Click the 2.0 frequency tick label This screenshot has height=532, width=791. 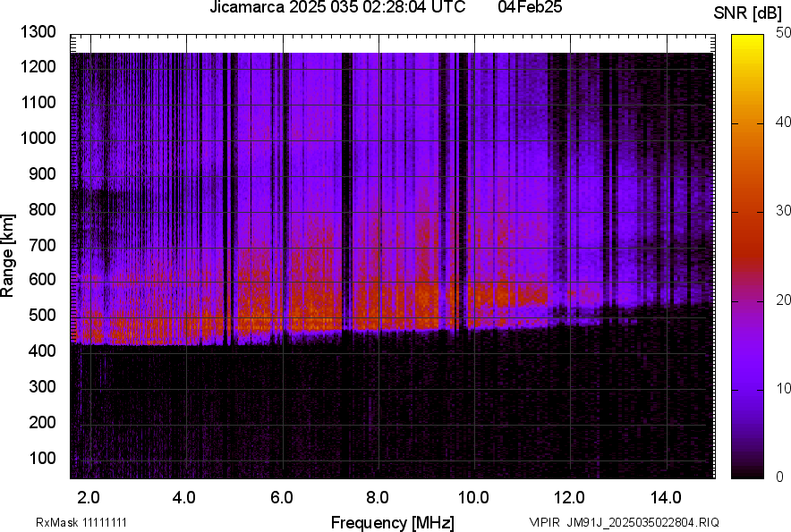[89, 496]
